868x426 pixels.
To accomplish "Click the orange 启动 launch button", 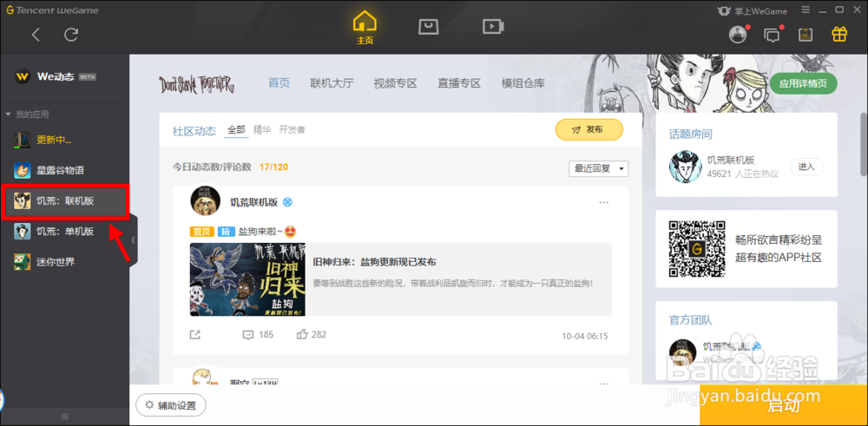I will (783, 405).
